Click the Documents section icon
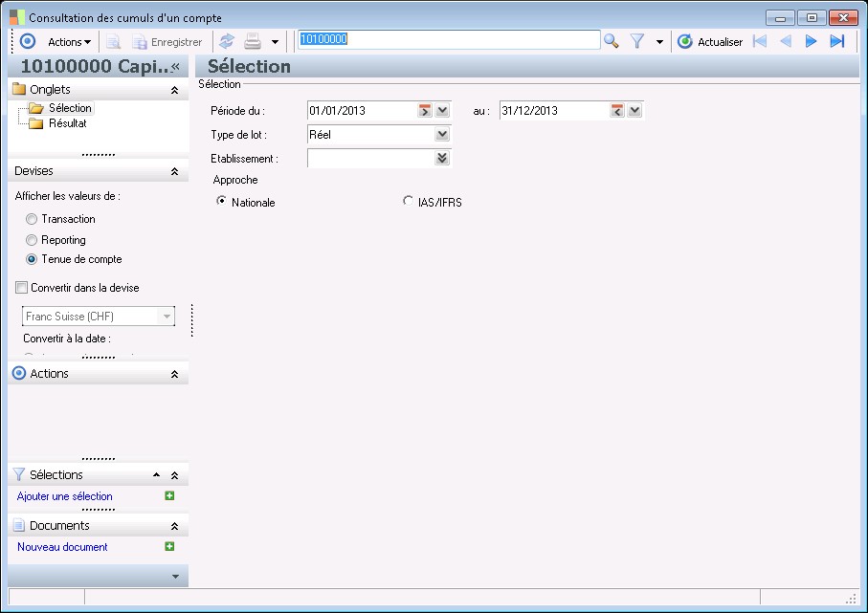This screenshot has height=613, width=868. coord(19,525)
